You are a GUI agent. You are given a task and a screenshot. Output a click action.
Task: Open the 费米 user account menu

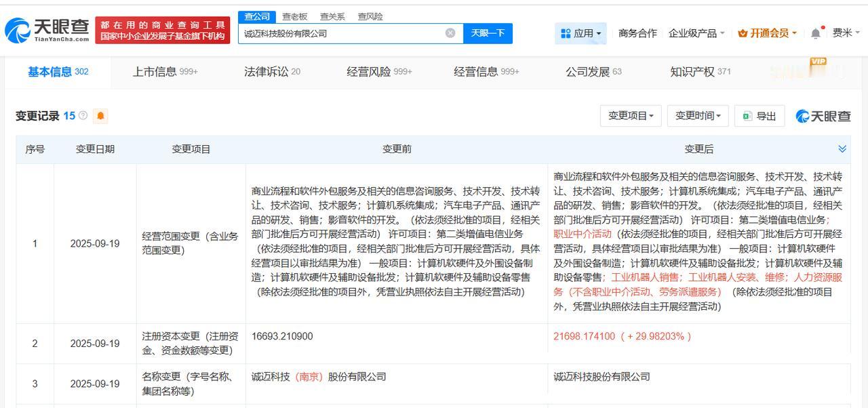point(846,33)
